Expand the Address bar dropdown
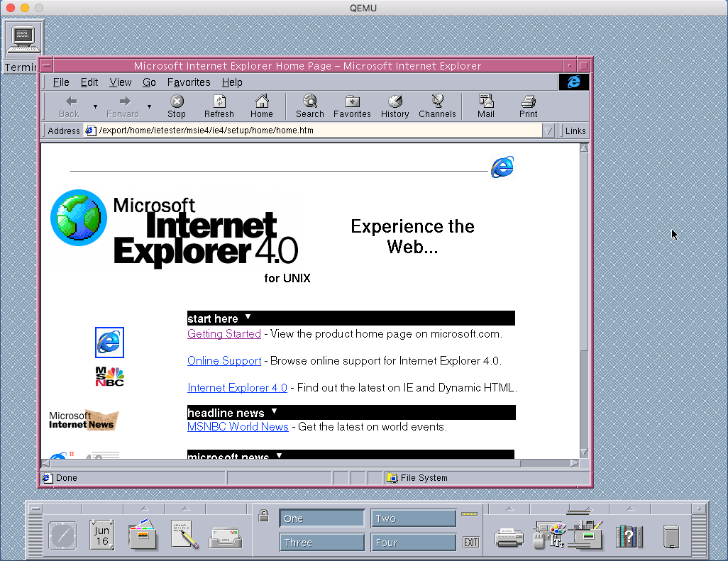Screen dimensions: 728x561 coord(548,131)
